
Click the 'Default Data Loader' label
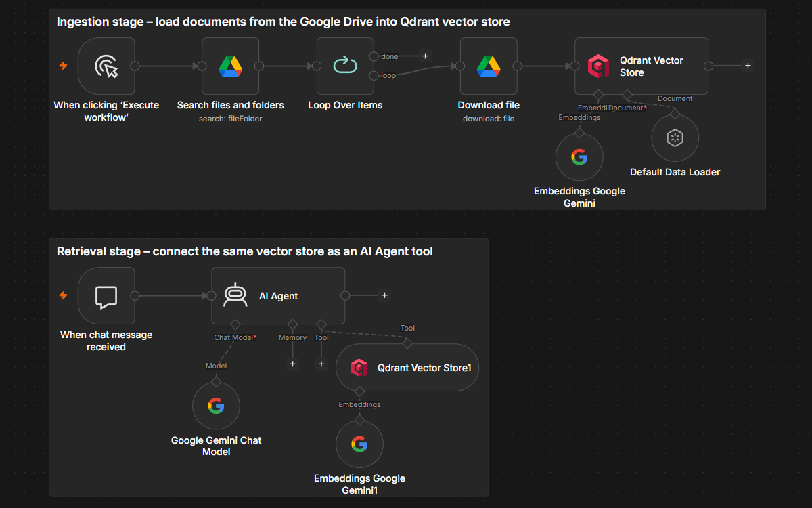point(675,172)
